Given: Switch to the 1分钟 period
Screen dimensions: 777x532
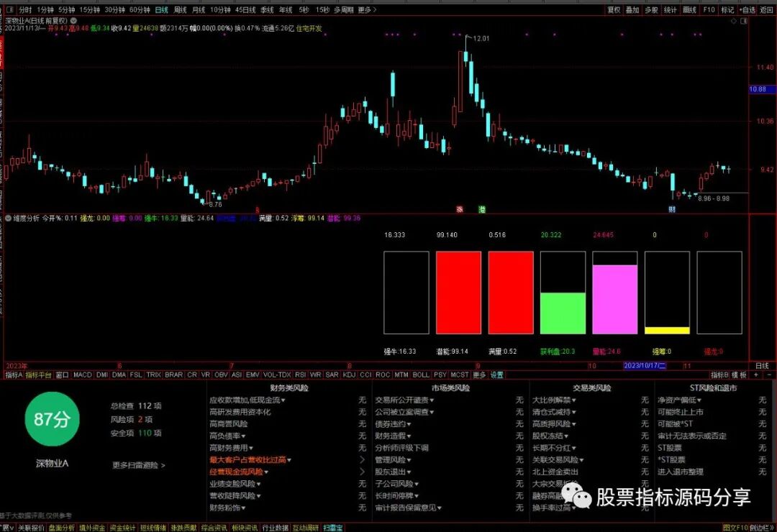Looking at the screenshot, I should point(45,9).
